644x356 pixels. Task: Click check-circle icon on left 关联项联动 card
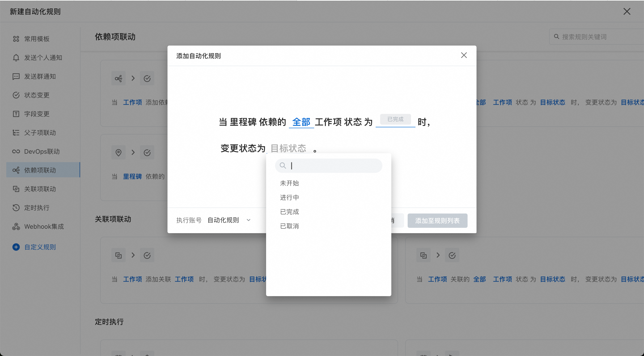tap(147, 255)
